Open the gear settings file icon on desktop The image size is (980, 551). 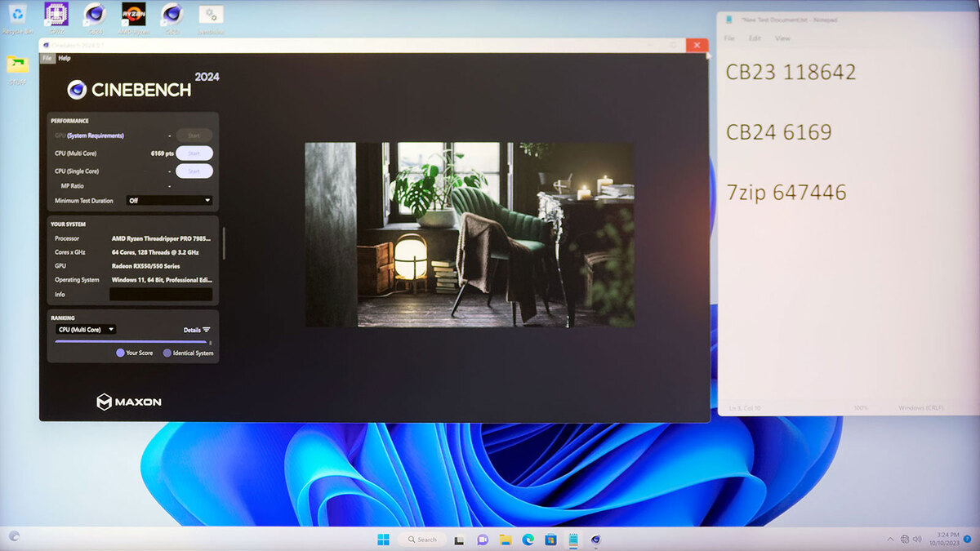(x=211, y=16)
